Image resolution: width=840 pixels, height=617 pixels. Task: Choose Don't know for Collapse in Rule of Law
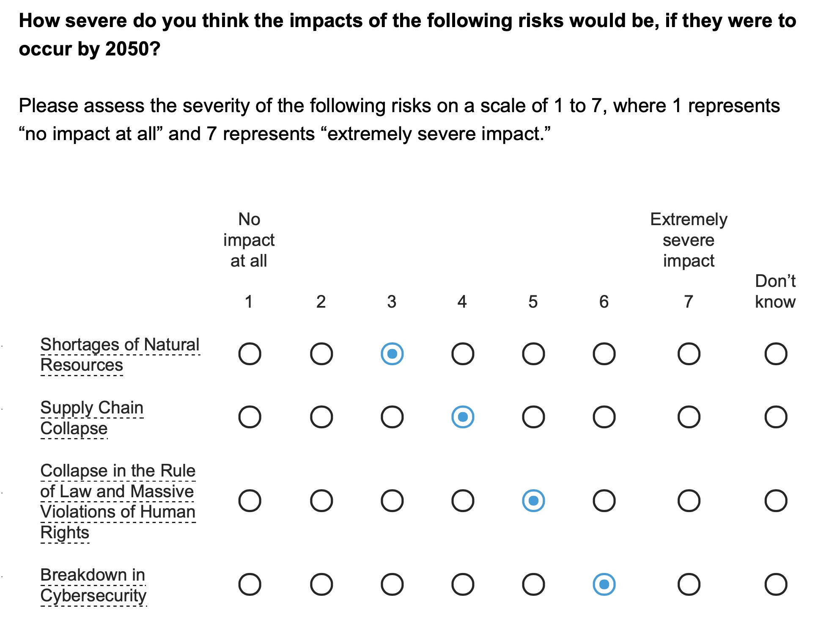(x=776, y=501)
